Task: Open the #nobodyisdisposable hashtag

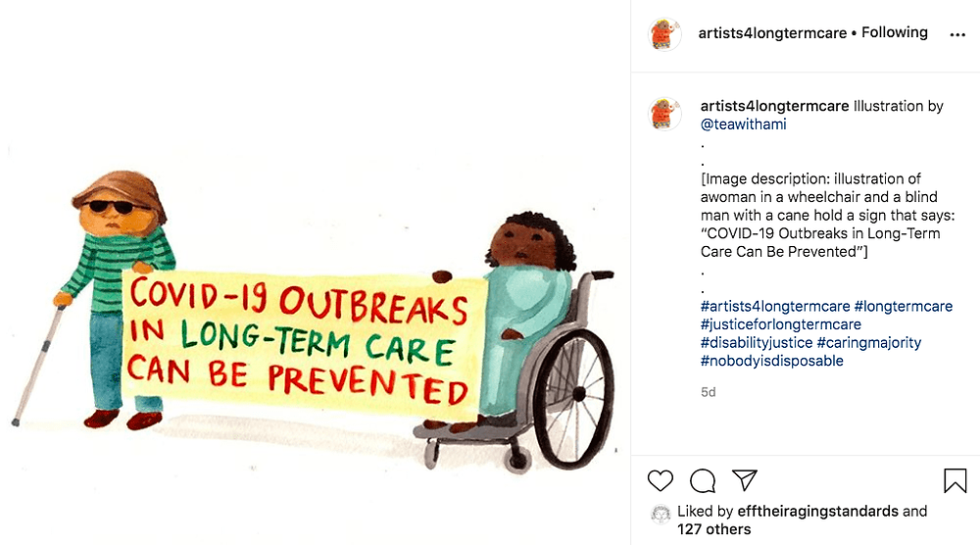Action: pos(772,361)
